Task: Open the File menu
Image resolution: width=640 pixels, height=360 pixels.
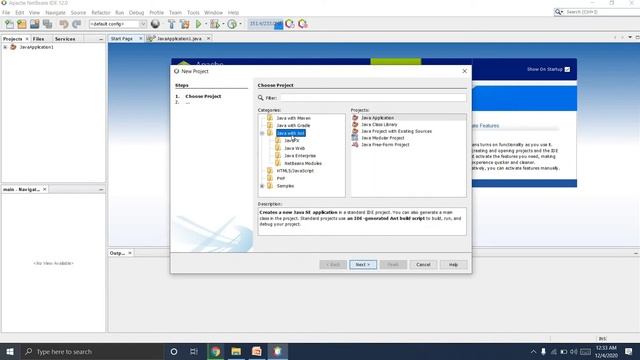Action: point(6,13)
